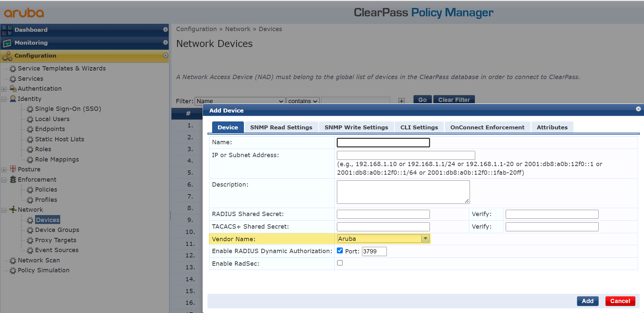The width and height of the screenshot is (644, 313).
Task: Click the Posture shield icon
Action: (x=13, y=169)
